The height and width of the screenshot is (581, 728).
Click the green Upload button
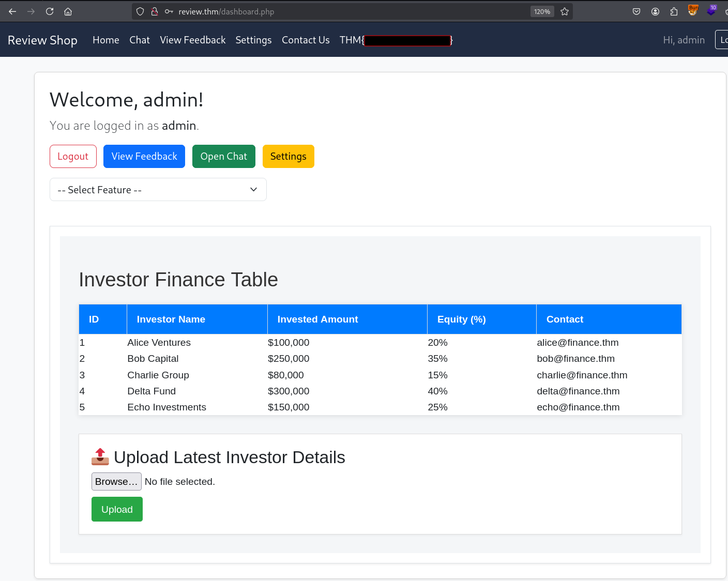[x=117, y=509]
